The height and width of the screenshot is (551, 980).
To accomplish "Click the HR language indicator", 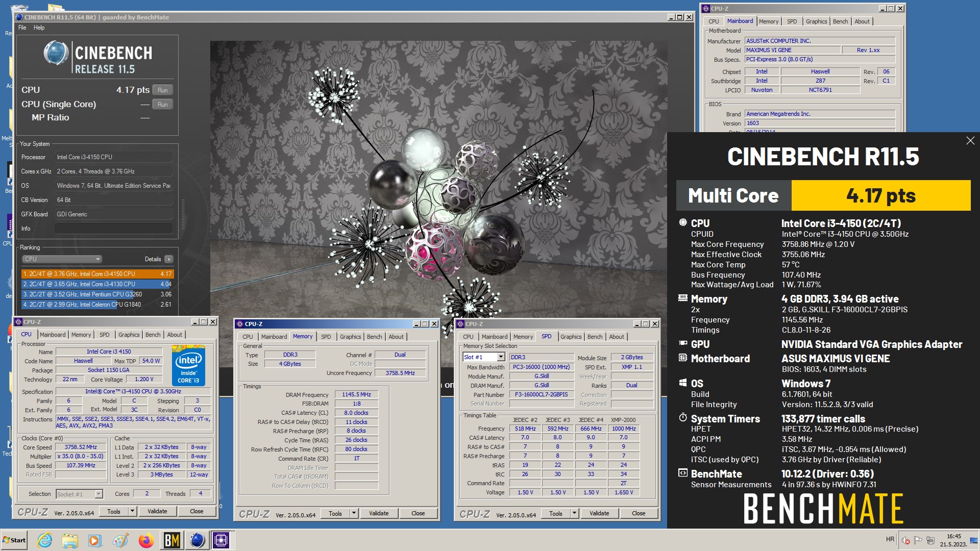I will tap(890, 539).
